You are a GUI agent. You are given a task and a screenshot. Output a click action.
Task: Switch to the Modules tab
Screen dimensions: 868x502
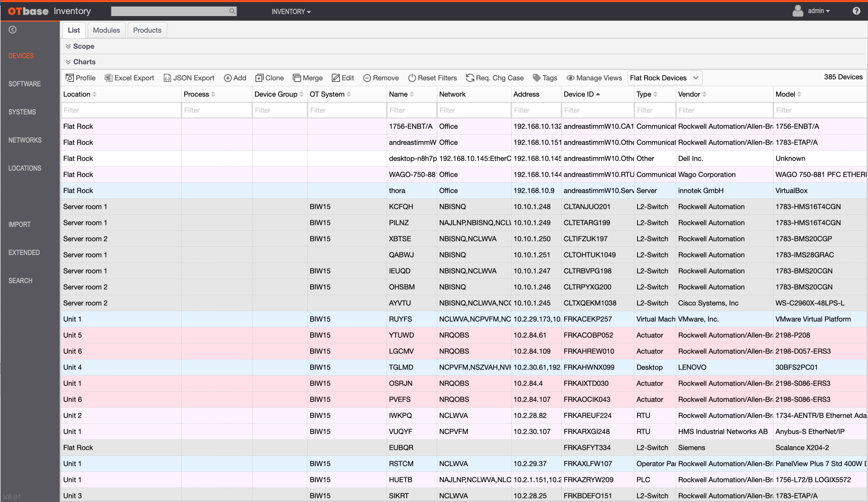106,30
